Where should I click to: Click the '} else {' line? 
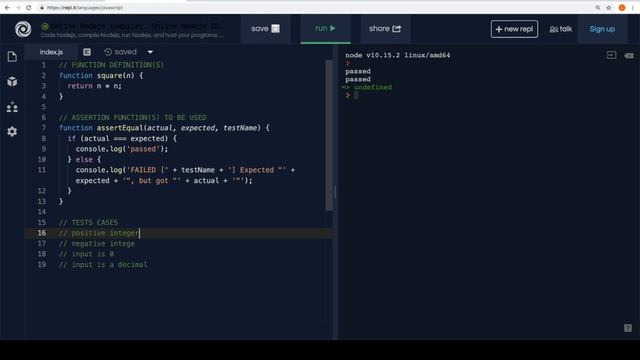84,160
